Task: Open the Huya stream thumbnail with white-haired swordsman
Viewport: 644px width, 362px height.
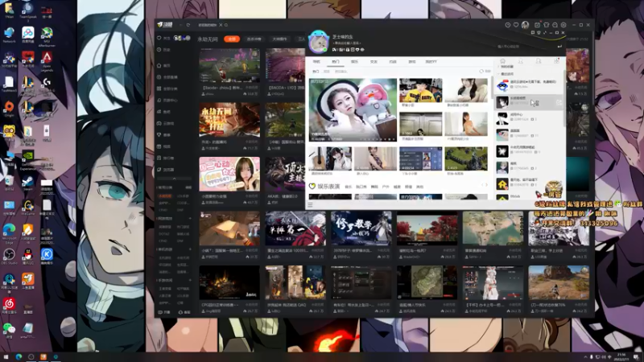Action: [295, 228]
